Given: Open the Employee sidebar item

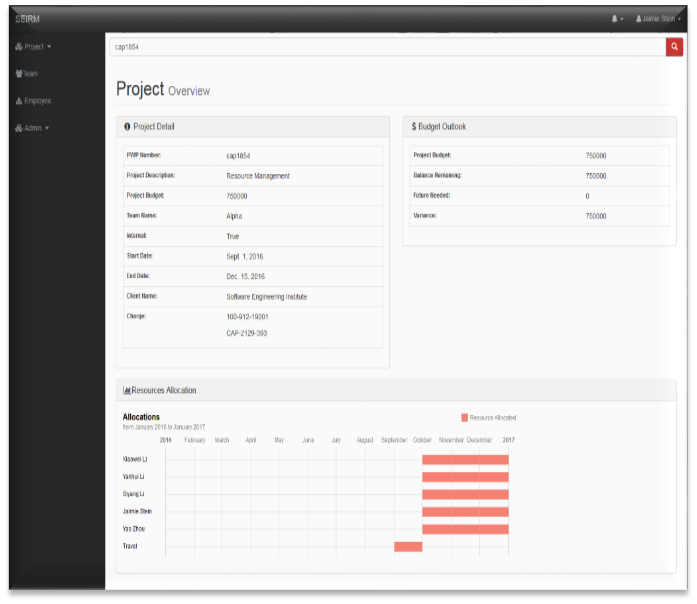Looking at the screenshot, I should (33, 101).
